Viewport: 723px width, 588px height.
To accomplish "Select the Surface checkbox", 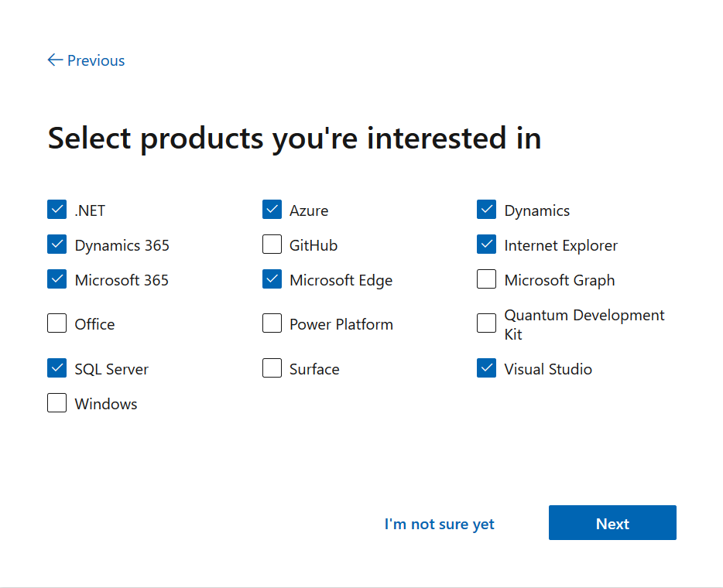I will click(272, 368).
